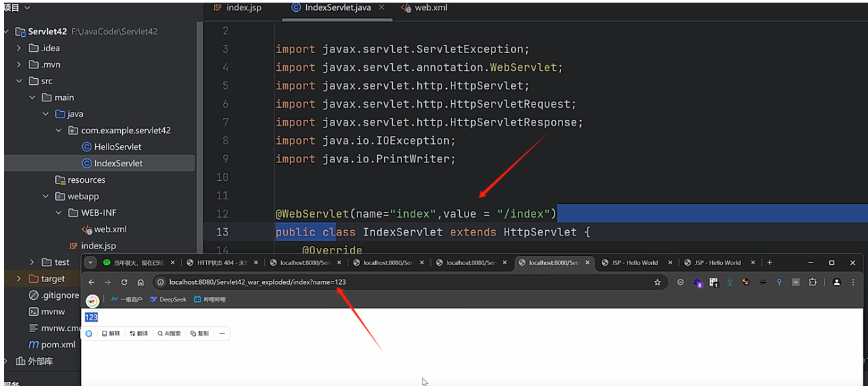The height and width of the screenshot is (388, 868).
Task: Click 翻译 in the selection popup
Action: (139, 333)
